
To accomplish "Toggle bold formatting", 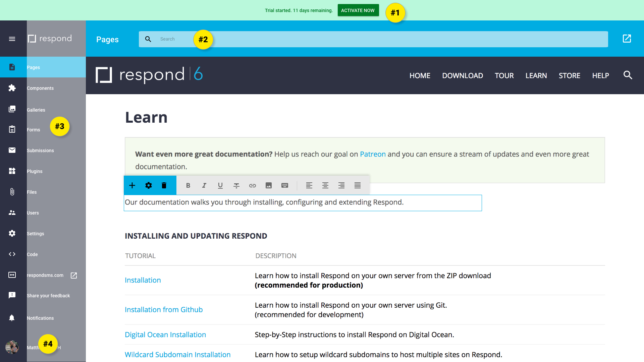I will pyautogui.click(x=188, y=185).
